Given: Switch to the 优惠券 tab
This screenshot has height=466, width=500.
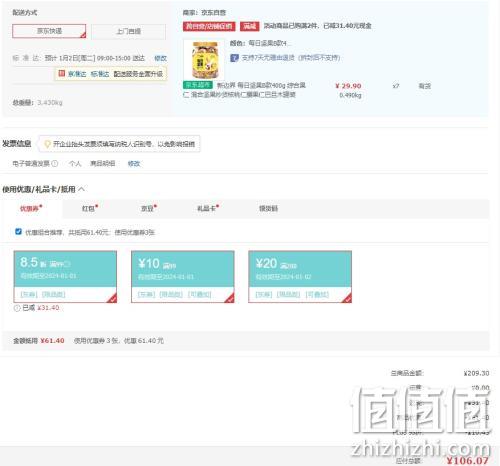Looking at the screenshot, I should [x=31, y=209].
